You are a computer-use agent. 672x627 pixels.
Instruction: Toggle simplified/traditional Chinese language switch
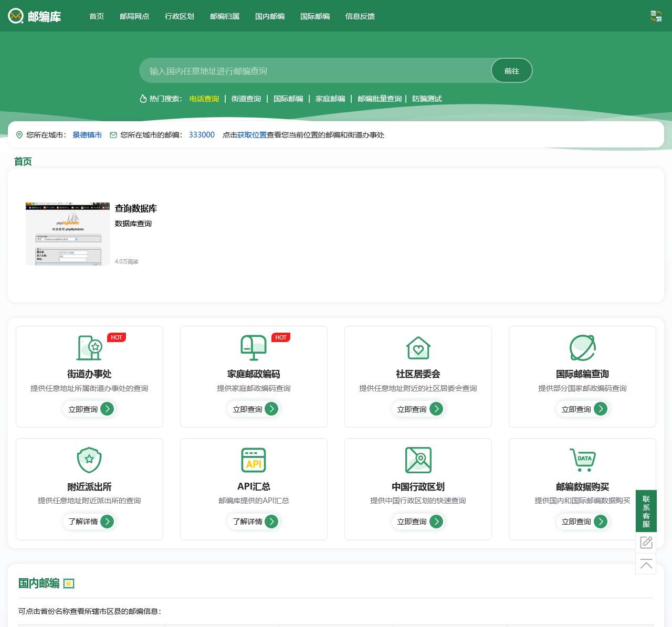tap(656, 16)
